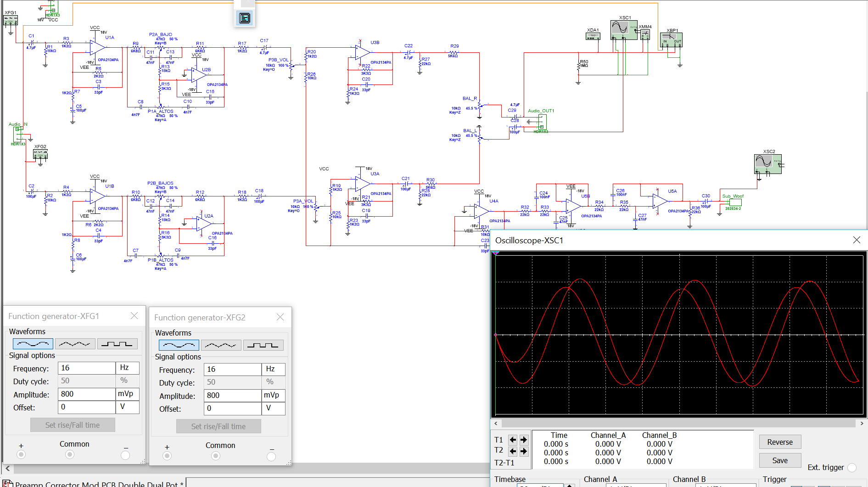Select the XDA1 distortion analyzer instrument
The height and width of the screenshot is (487, 868).
(593, 36)
